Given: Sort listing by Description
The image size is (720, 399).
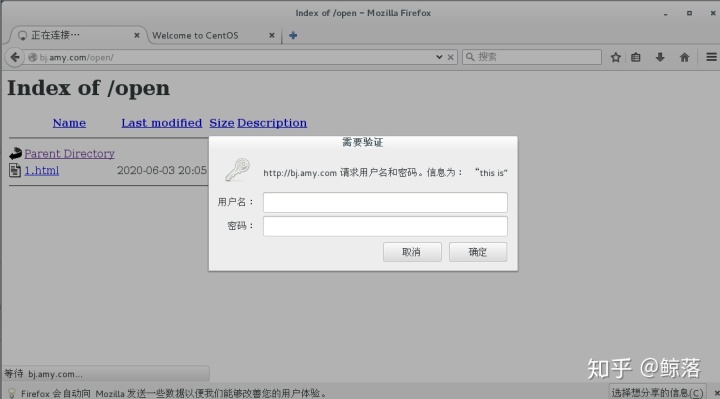Looking at the screenshot, I should pos(272,123).
